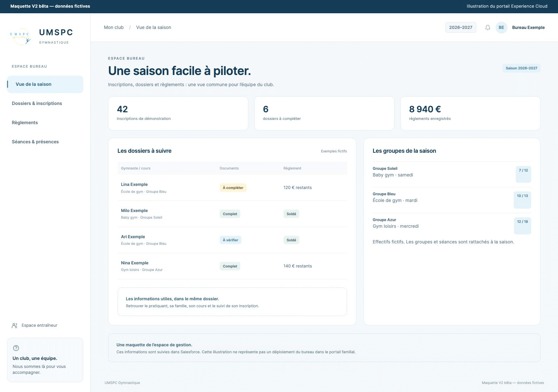Click Complet badge in Nina Exemple row

coord(230,266)
